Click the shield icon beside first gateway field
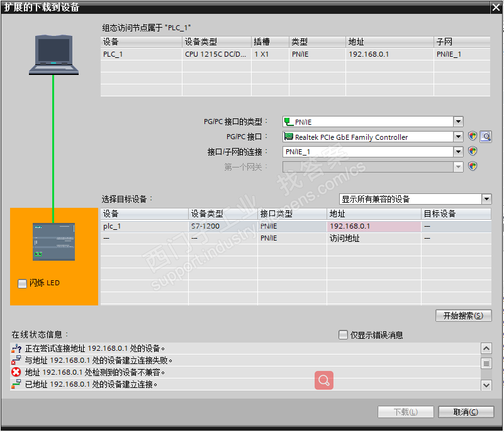Viewport: 504px width, 432px height. click(x=472, y=166)
